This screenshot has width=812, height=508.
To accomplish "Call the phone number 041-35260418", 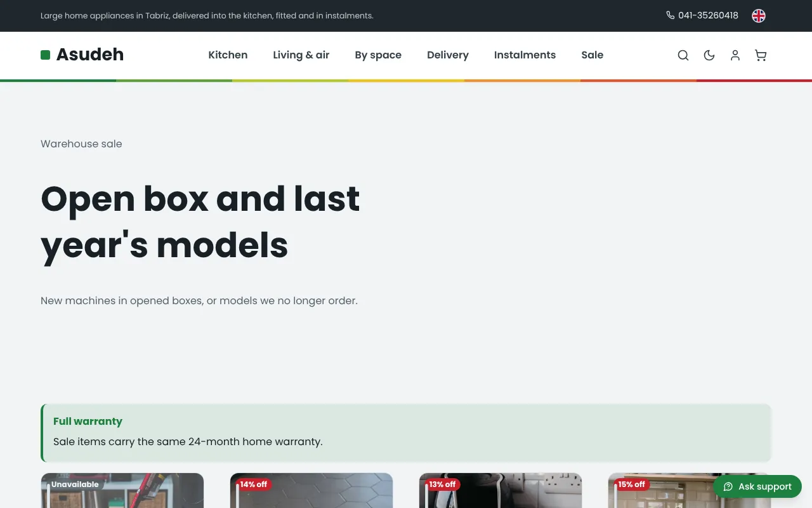I will [x=702, y=15].
